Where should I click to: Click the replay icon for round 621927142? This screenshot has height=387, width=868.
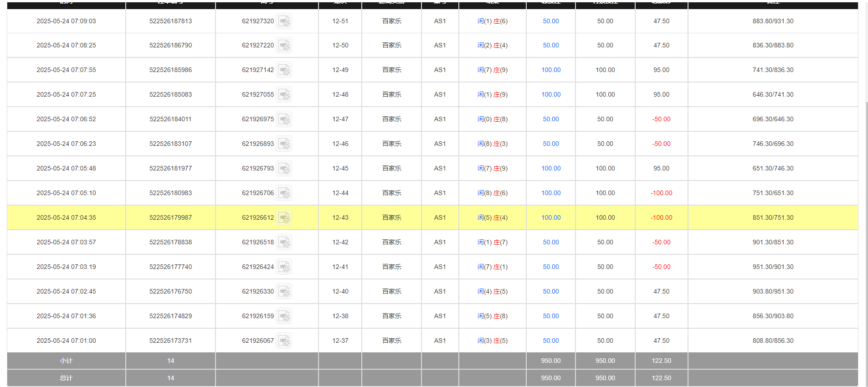[284, 70]
